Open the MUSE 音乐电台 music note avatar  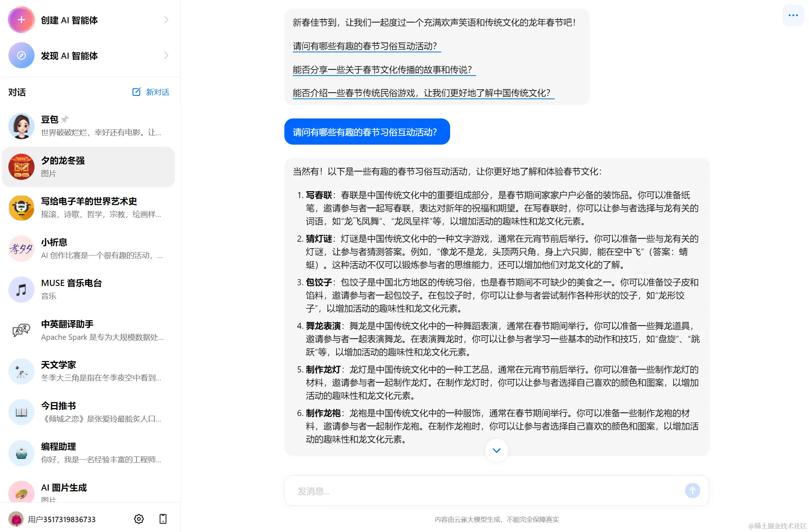[21, 290]
